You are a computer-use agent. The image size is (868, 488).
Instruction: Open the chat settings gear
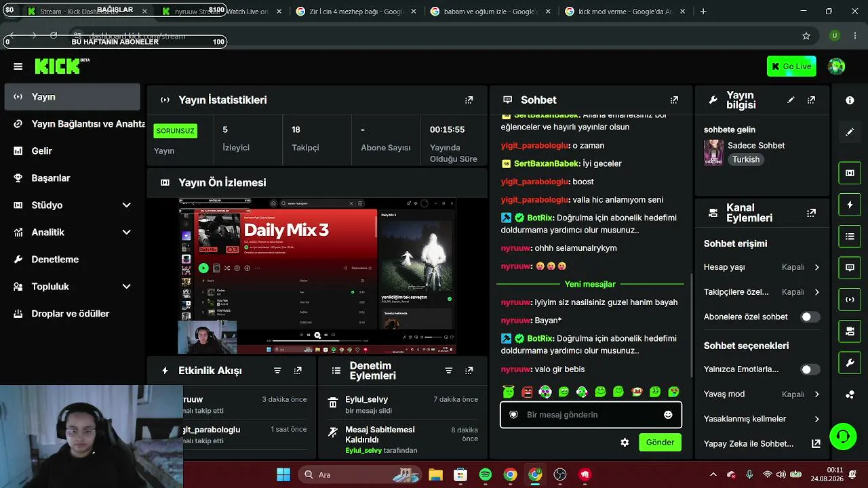625,443
